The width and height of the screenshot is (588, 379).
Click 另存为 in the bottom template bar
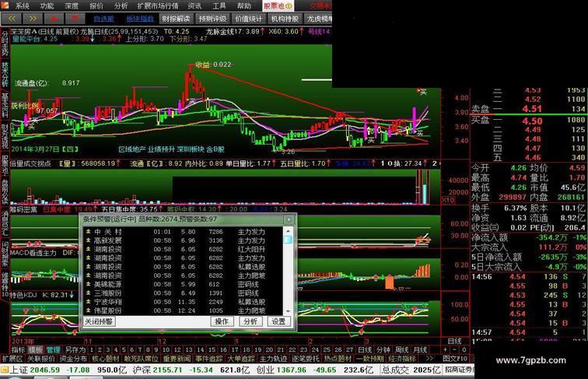(75, 349)
